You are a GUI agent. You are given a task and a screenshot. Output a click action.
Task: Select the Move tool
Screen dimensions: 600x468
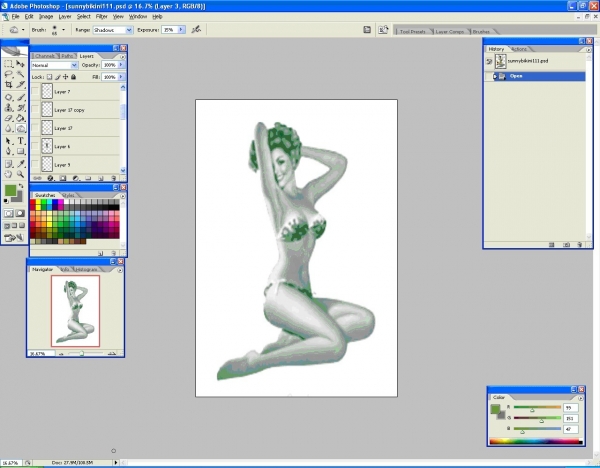[x=20, y=64]
